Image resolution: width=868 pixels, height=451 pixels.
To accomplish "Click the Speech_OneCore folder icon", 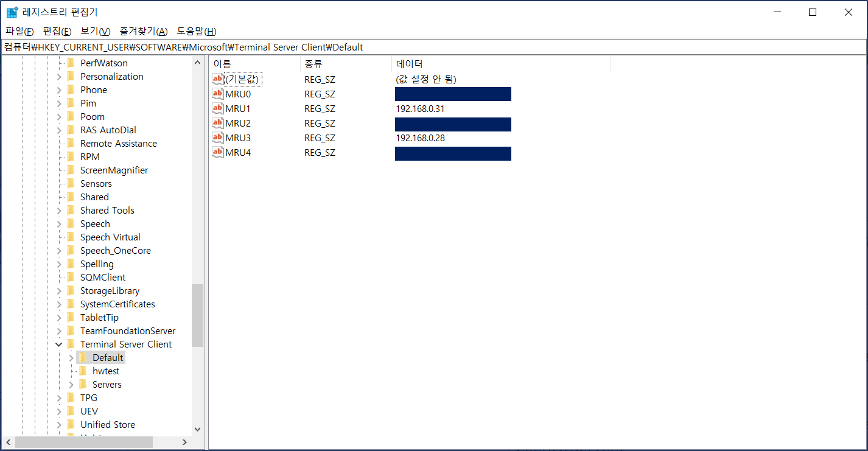I will (x=71, y=250).
